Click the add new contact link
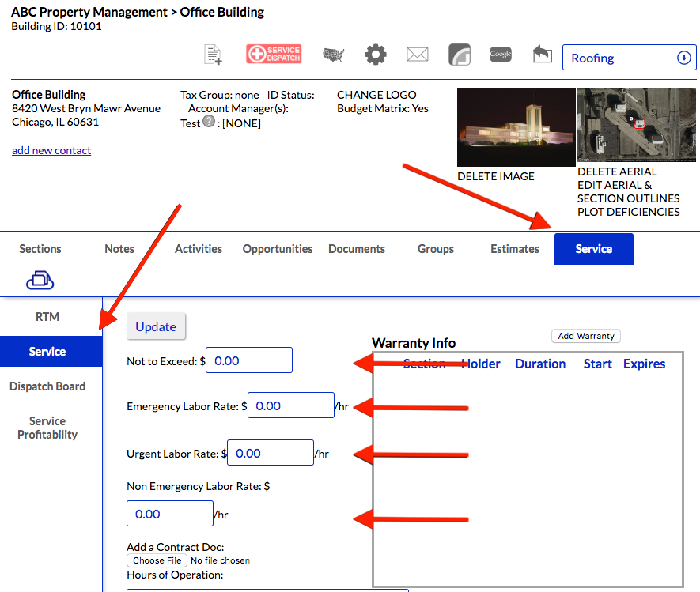700x592 pixels. point(51,150)
